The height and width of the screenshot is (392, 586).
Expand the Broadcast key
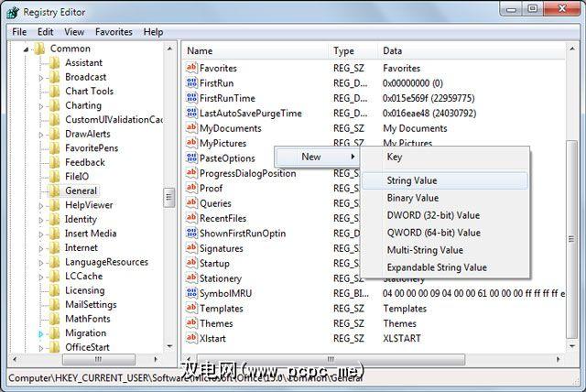40,77
